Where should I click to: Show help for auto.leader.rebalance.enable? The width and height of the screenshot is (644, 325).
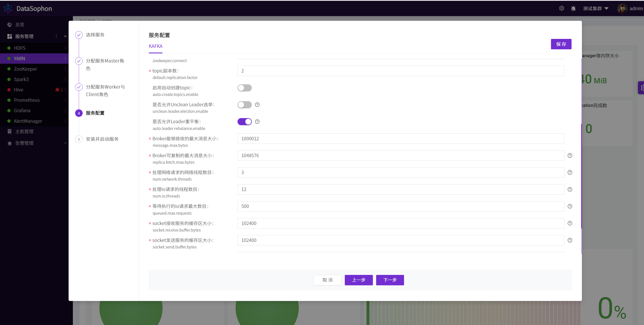click(x=257, y=122)
